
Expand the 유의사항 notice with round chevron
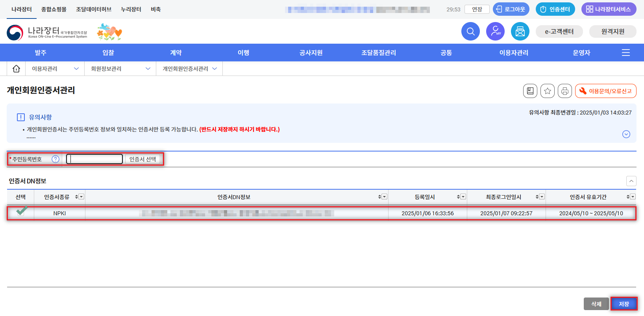tap(626, 134)
